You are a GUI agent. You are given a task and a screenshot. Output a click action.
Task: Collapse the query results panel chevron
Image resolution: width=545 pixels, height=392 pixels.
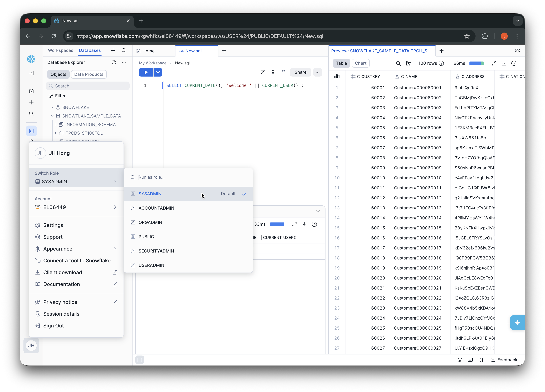(318, 212)
